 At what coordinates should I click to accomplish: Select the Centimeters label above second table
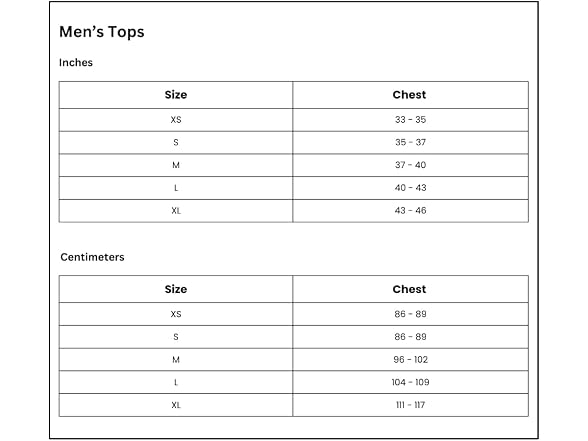click(92, 257)
